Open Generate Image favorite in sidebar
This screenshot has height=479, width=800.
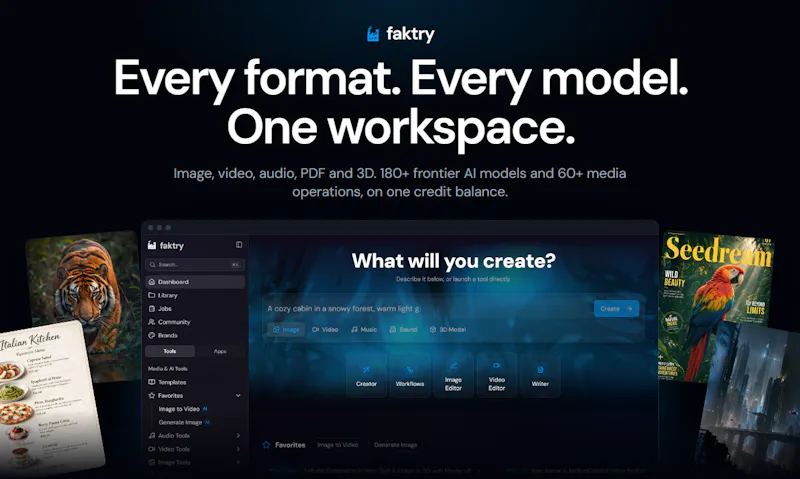point(184,422)
